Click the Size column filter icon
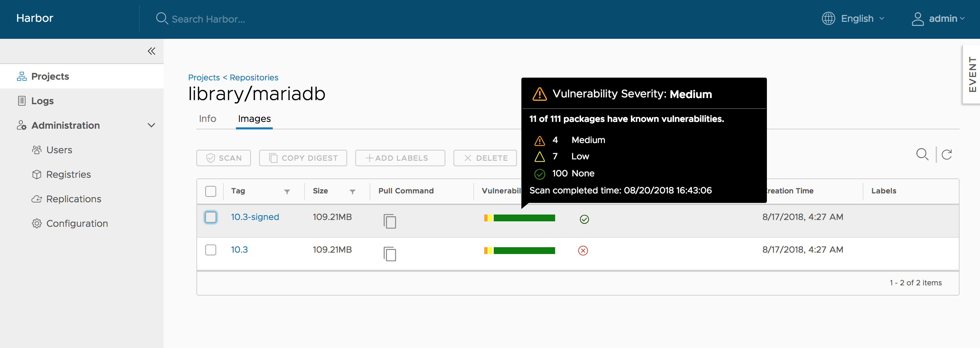This screenshot has width=980, height=348. coord(352,191)
